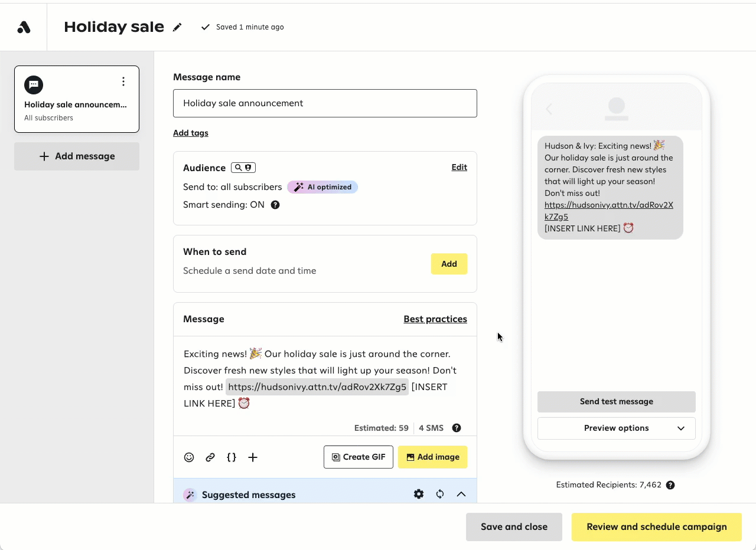The image size is (756, 550).
Task: Click the audience search-and-shield icon
Action: click(243, 167)
